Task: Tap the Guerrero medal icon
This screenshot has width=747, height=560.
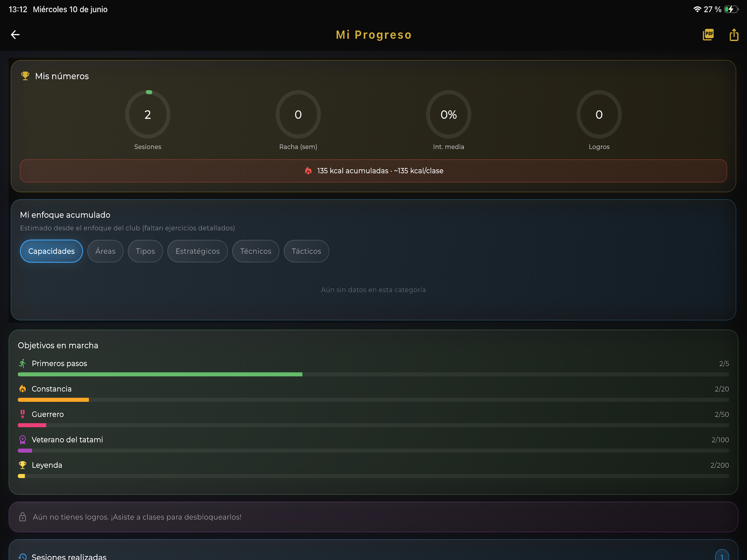Action: click(x=22, y=414)
